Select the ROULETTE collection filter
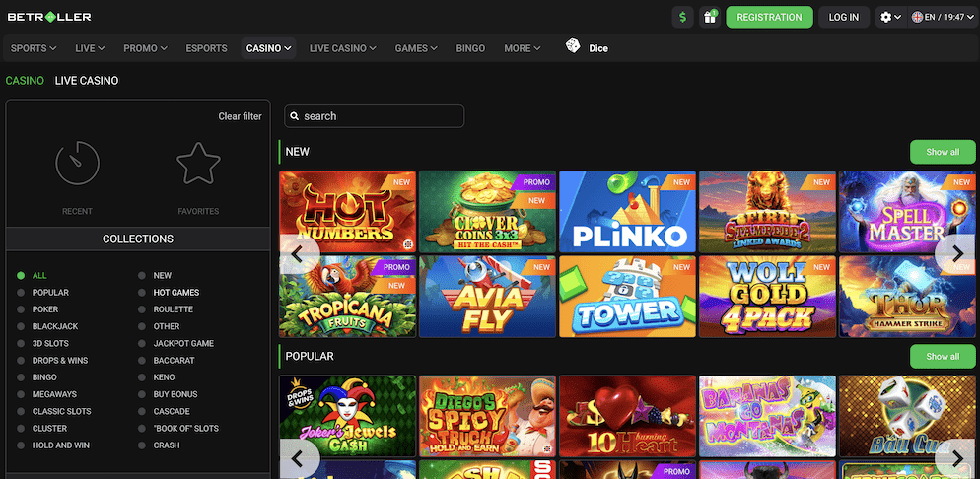The width and height of the screenshot is (980, 479). coord(166,309)
